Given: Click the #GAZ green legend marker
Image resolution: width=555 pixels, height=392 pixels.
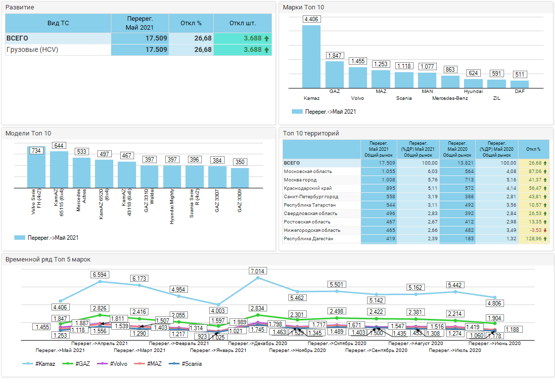Looking at the screenshot, I should click(69, 364).
